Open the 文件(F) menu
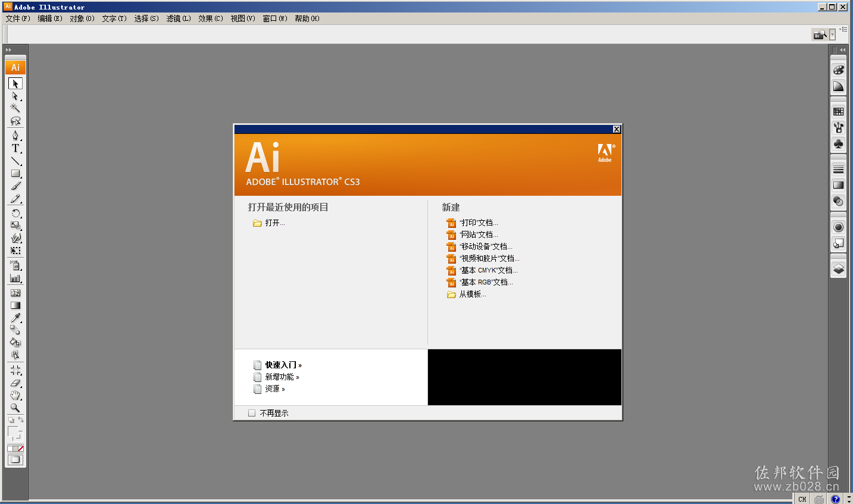This screenshot has width=853, height=504. 18,18
